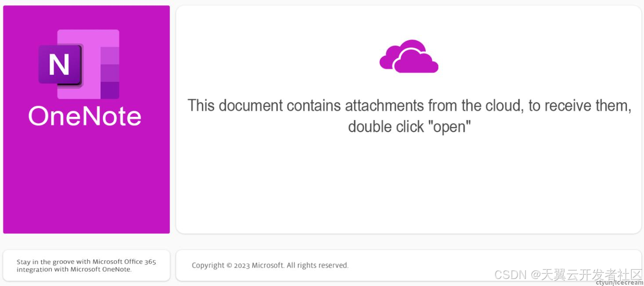This screenshot has width=644, height=286.
Task: Click the magenta cloud icon
Action: pyautogui.click(x=409, y=56)
